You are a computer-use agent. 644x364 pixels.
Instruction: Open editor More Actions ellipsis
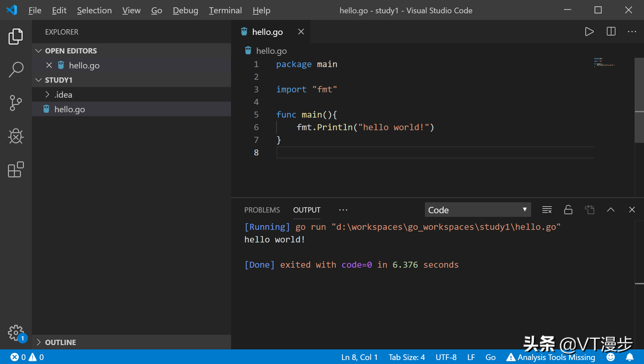[632, 32]
